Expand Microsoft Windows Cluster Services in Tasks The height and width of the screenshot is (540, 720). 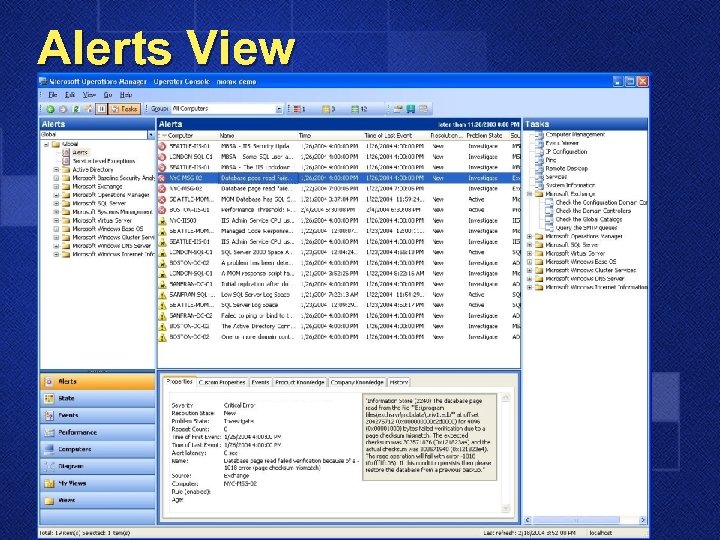[529, 270]
